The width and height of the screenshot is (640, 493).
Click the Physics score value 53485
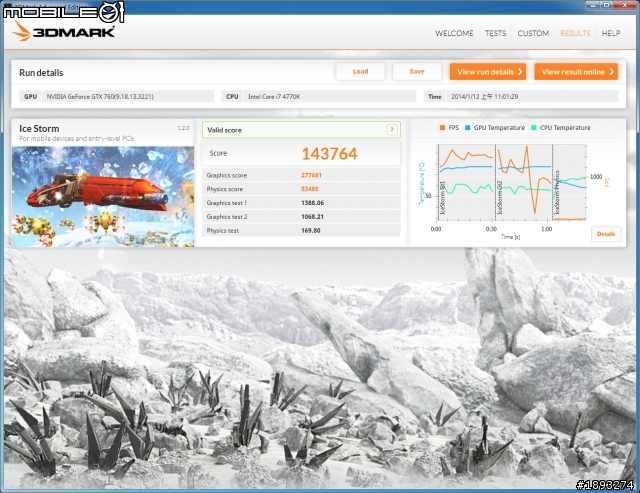310,189
